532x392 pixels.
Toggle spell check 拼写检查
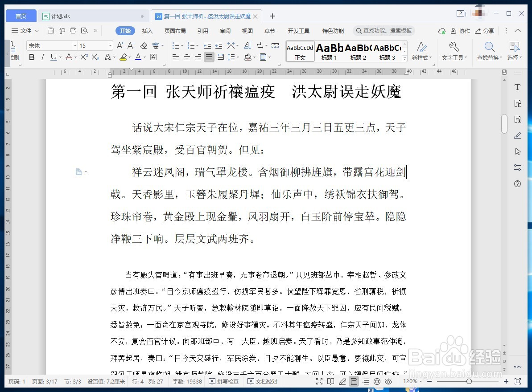223,381
